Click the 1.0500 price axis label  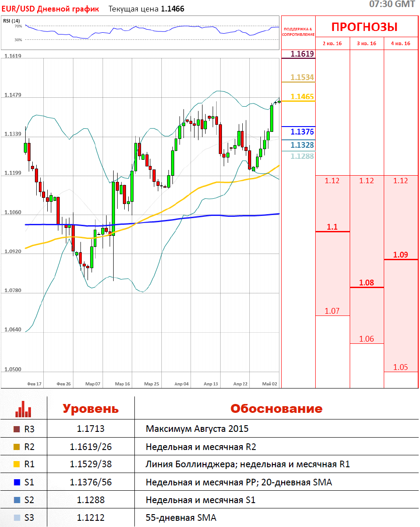pyautogui.click(x=13, y=369)
